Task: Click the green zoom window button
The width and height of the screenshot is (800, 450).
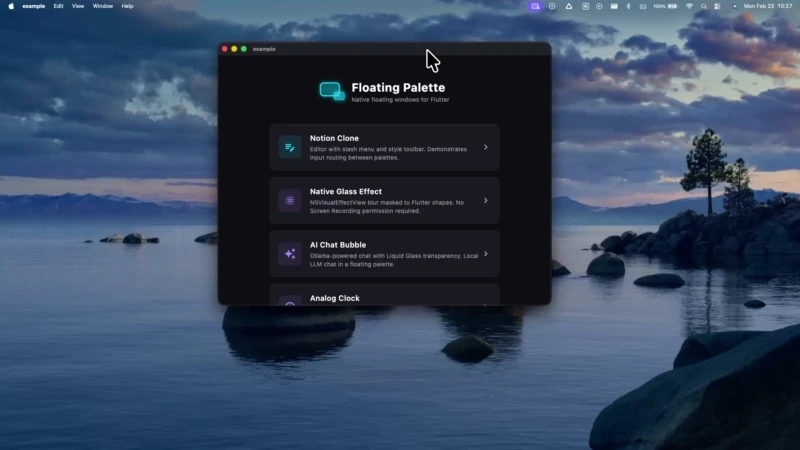Action: coord(244,49)
